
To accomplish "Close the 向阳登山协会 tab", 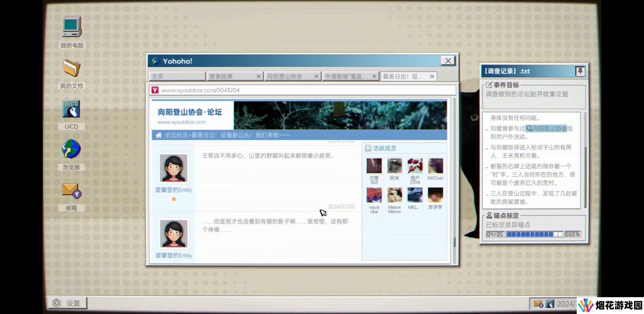I will (316, 76).
